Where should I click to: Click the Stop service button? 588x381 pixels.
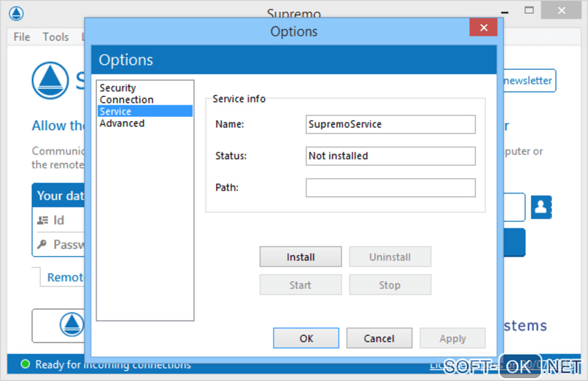point(390,285)
